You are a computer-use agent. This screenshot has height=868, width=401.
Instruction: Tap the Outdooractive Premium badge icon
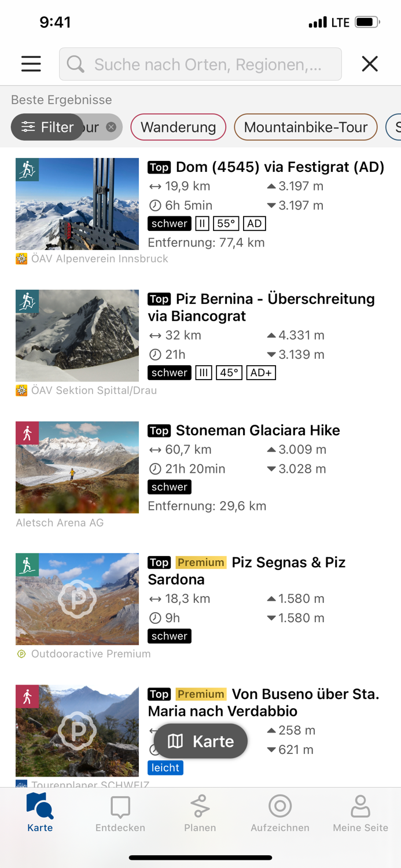tap(21, 654)
